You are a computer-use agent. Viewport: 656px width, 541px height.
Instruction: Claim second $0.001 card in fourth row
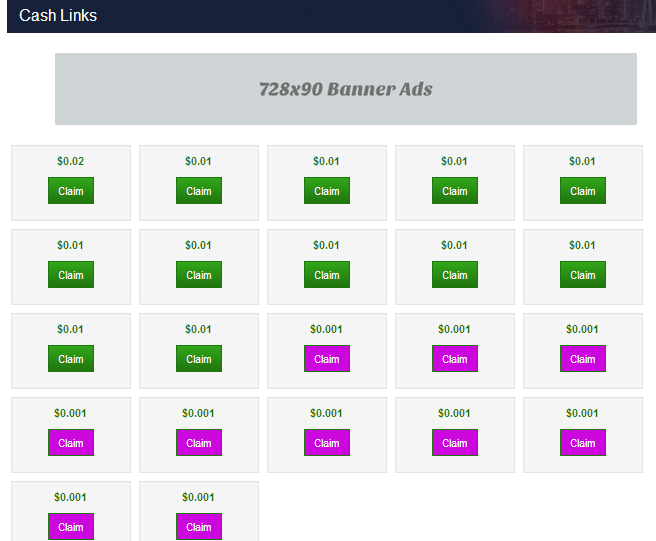199,443
